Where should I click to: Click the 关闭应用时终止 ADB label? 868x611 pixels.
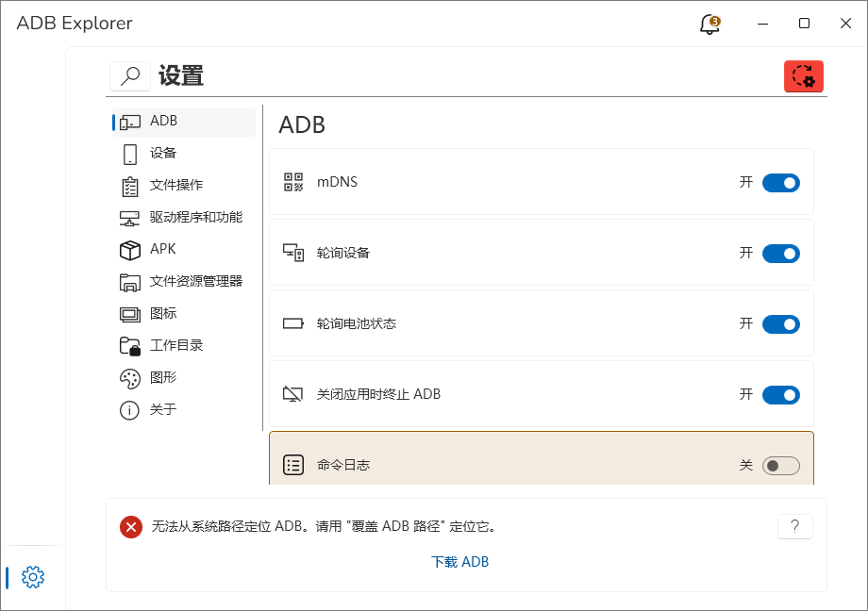tap(378, 394)
